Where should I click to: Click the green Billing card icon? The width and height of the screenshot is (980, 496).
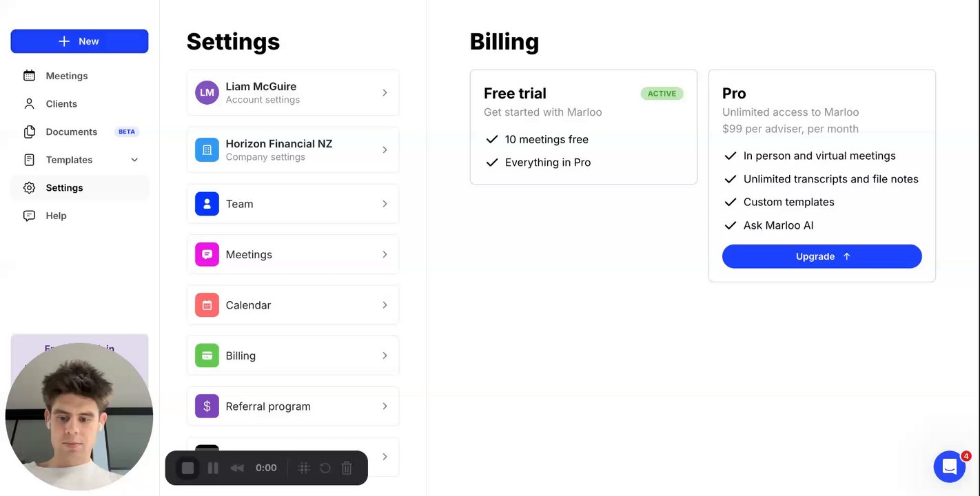point(207,355)
